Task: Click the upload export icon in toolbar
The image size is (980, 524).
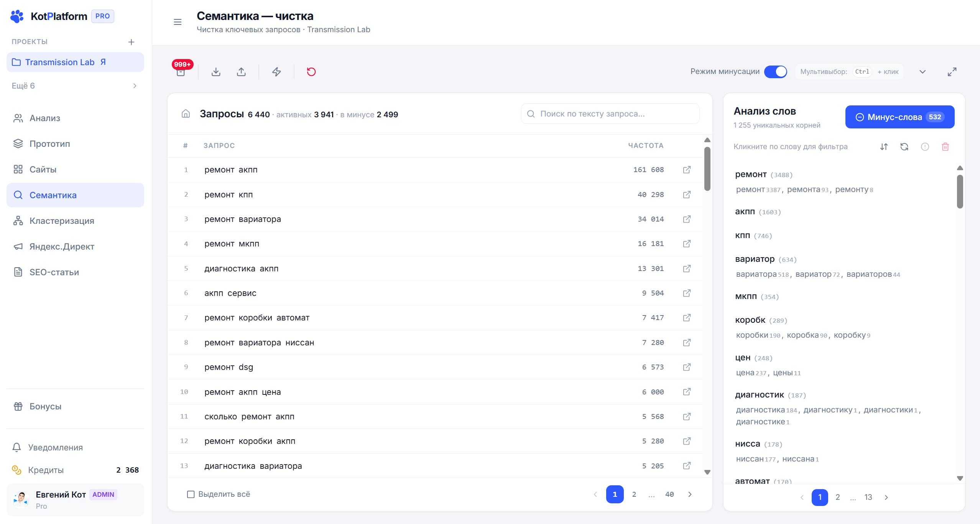Action: click(x=241, y=72)
